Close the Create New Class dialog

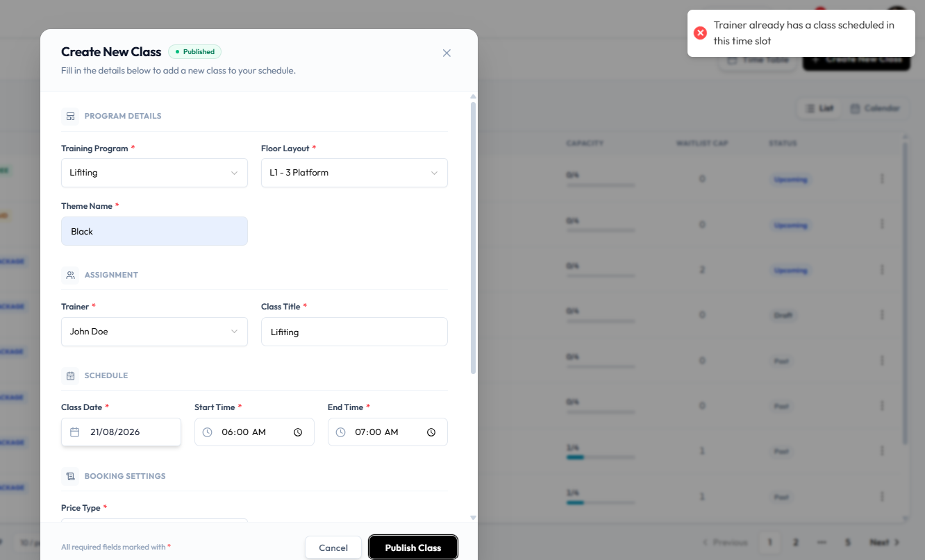click(x=447, y=53)
